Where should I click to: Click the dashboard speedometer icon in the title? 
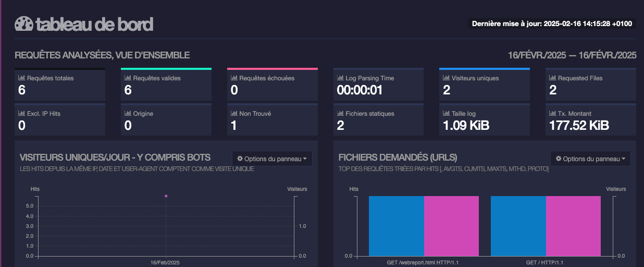(x=24, y=24)
